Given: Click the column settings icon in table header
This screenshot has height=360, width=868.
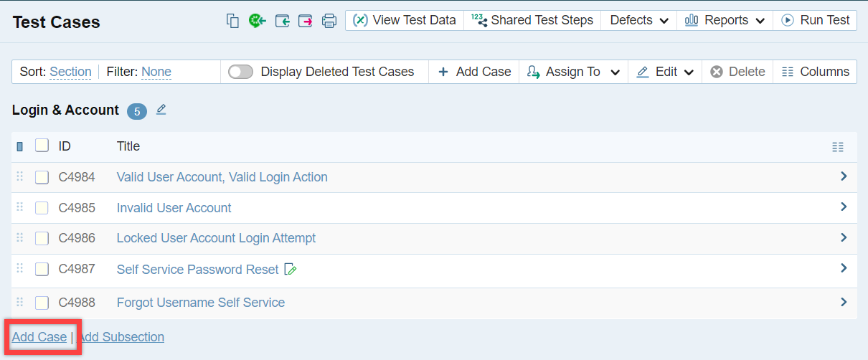Looking at the screenshot, I should point(837,147).
